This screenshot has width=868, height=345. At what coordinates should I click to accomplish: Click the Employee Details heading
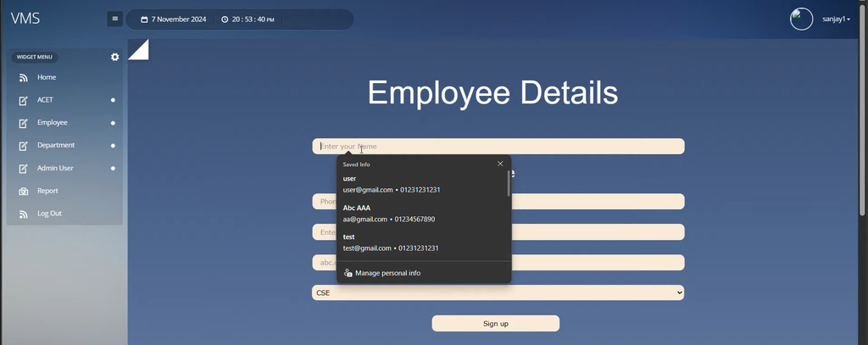[492, 92]
